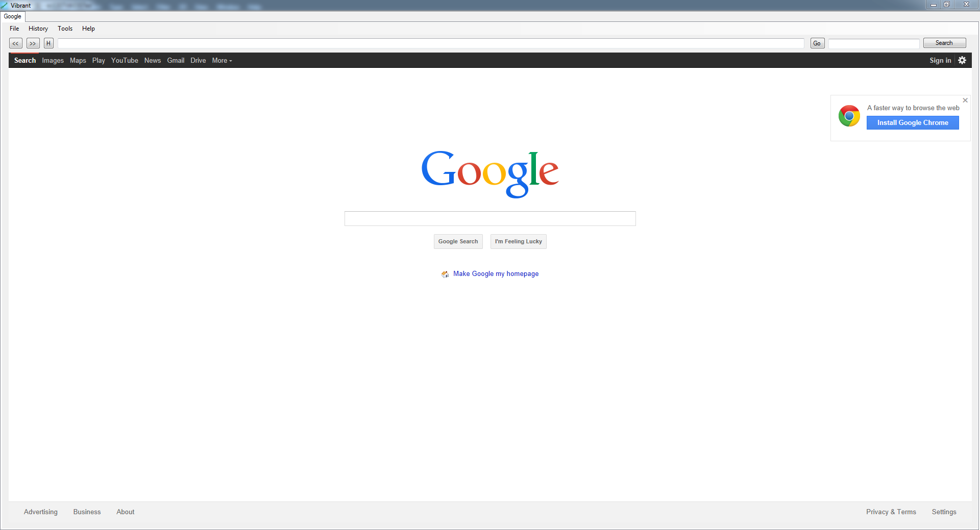Open the History menu
The image size is (980, 530).
pyautogui.click(x=38, y=29)
